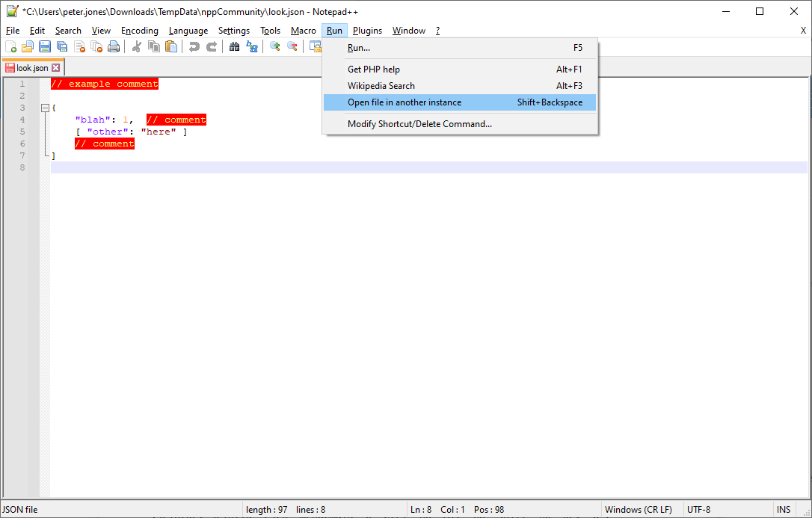Close the open Run menu from the menu bar
812x518 pixels.
[334, 31]
